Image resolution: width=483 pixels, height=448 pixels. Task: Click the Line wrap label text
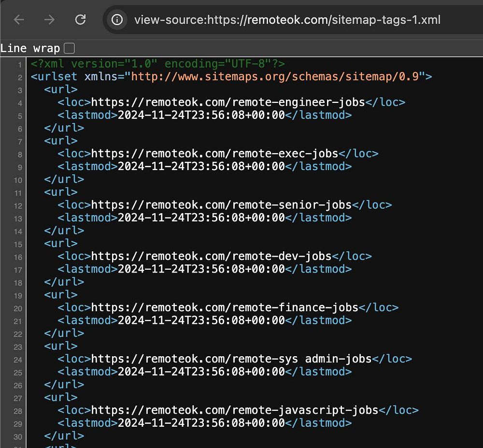[30, 48]
